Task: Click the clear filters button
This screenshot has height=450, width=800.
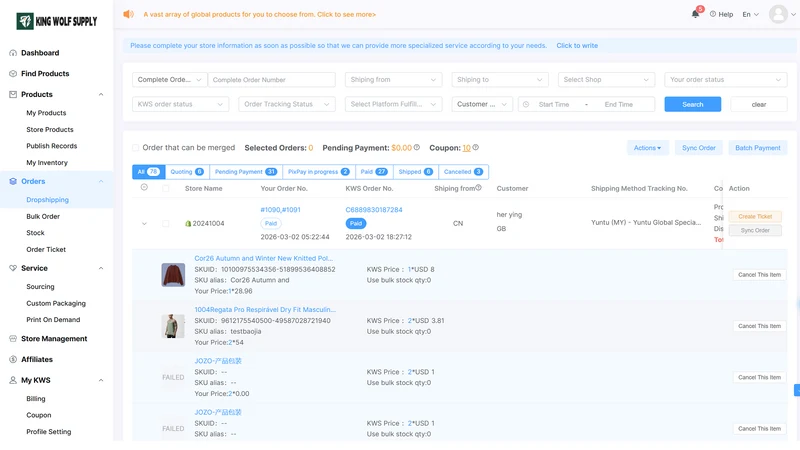Action: coord(759,104)
